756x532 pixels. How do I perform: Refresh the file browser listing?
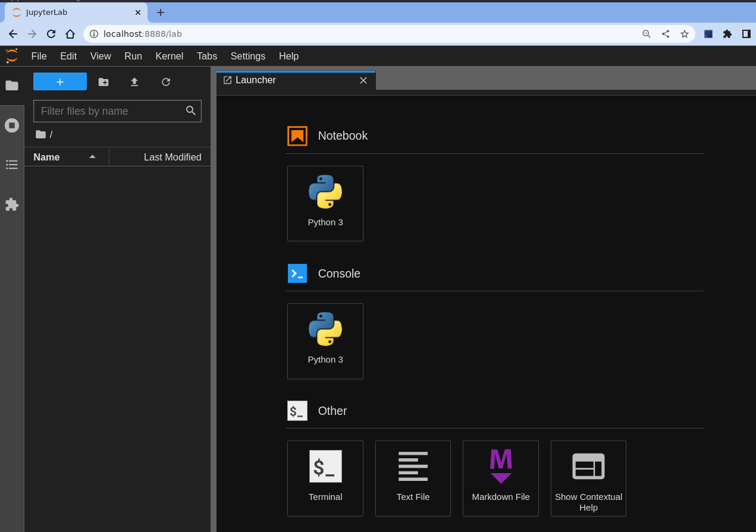(166, 82)
